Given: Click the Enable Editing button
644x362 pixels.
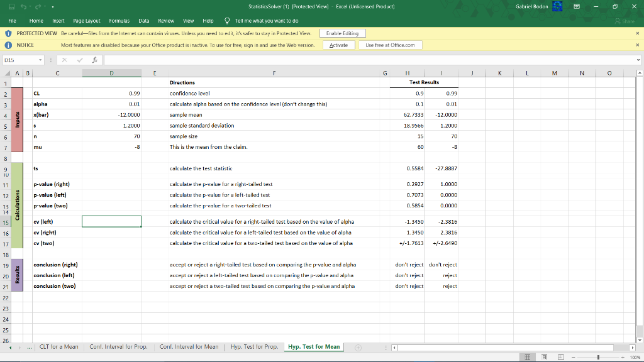Looking at the screenshot, I should tap(343, 33).
